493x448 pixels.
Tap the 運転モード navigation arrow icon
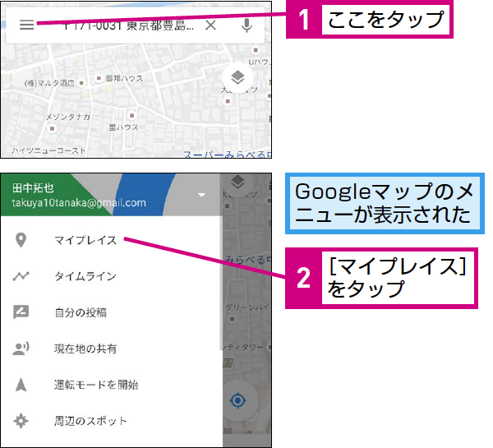tap(21, 385)
